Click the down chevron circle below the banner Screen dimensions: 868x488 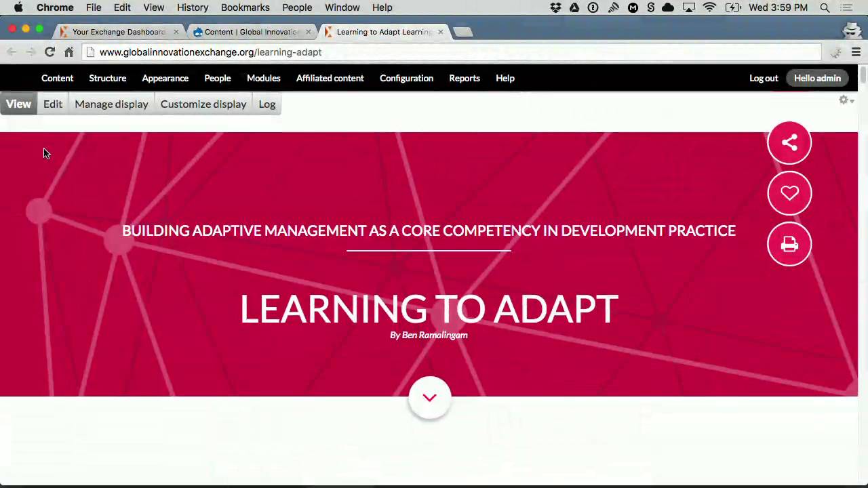(429, 398)
